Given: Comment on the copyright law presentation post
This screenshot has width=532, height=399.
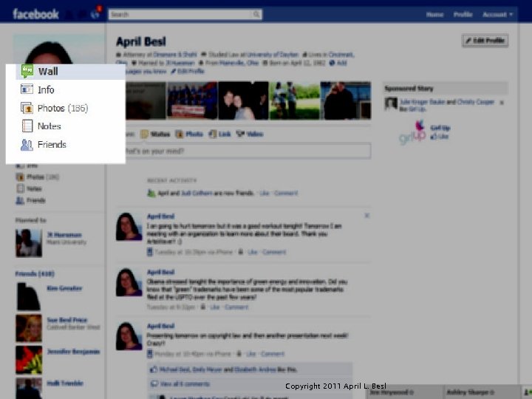Looking at the screenshot, I should tap(273, 354).
